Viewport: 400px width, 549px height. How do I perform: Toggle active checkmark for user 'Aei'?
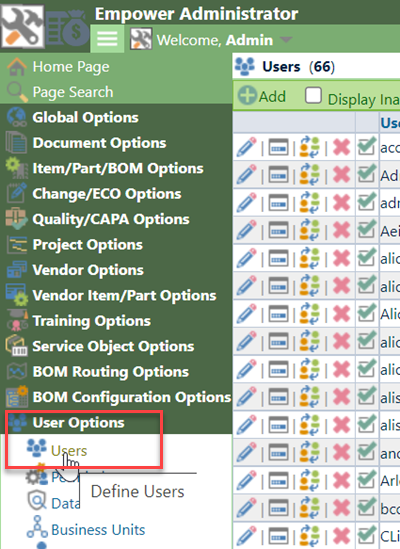pos(366,229)
